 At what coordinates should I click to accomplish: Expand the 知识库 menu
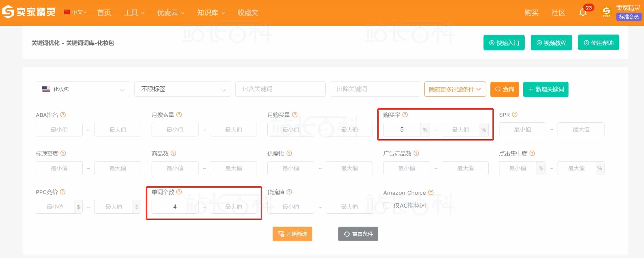coord(211,12)
